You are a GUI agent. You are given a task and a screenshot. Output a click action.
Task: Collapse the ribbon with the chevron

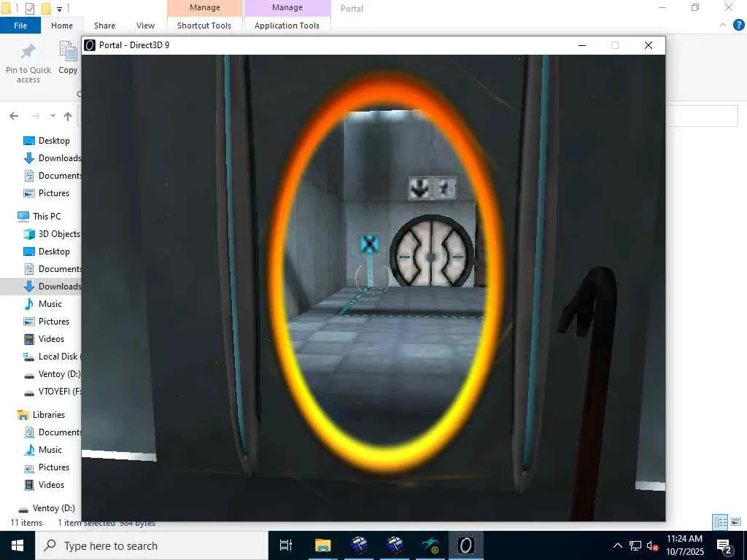click(x=723, y=25)
